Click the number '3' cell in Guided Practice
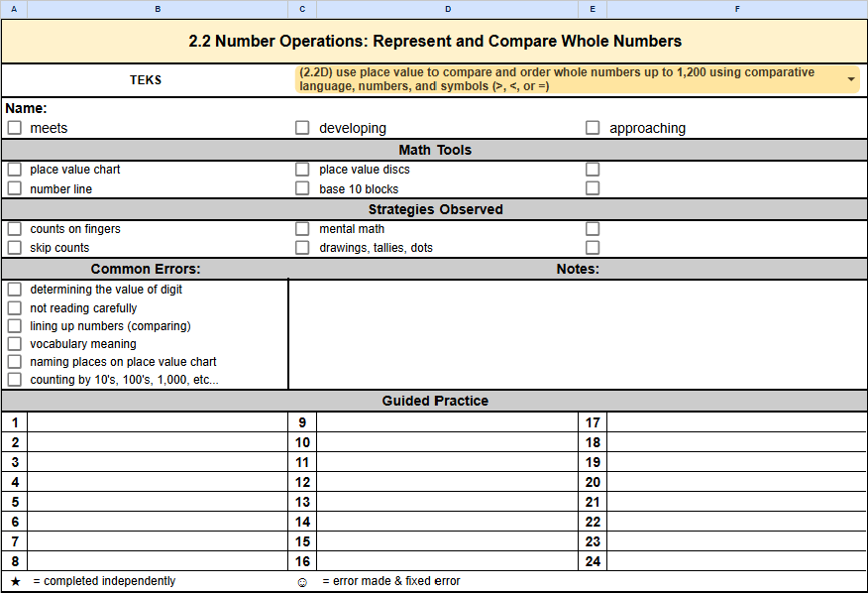The image size is (868, 593). pyautogui.click(x=15, y=462)
